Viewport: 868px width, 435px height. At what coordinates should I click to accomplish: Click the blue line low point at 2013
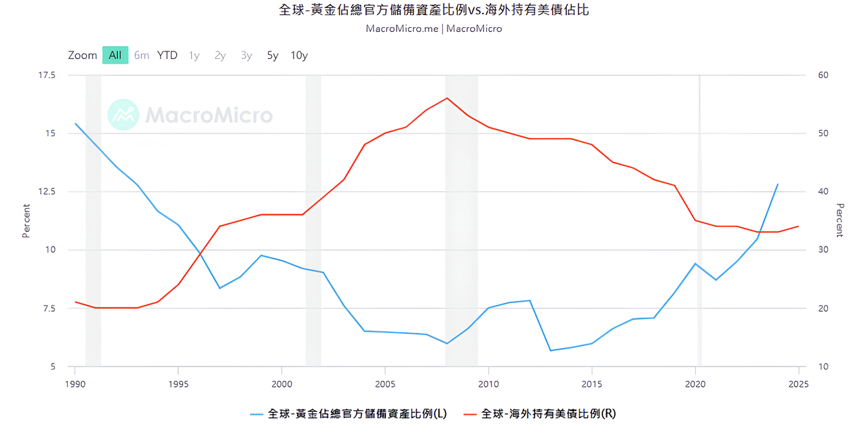pyautogui.click(x=550, y=350)
